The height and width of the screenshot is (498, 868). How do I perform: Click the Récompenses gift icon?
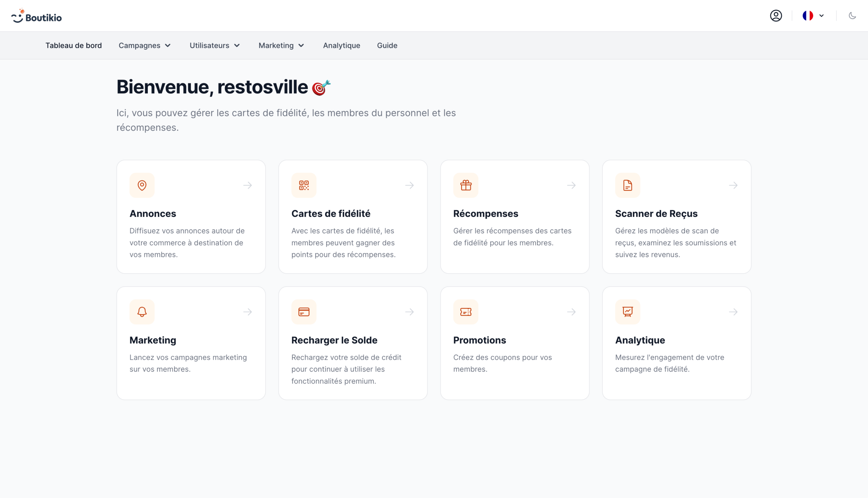click(x=466, y=185)
